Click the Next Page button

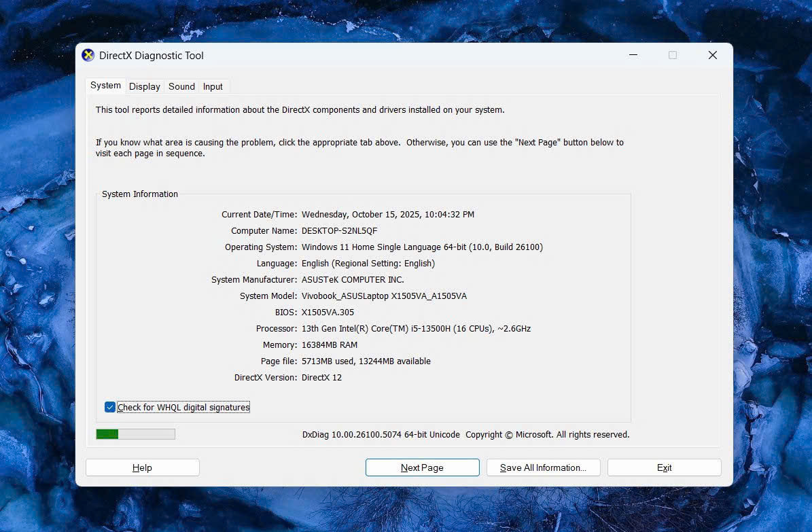(422, 467)
